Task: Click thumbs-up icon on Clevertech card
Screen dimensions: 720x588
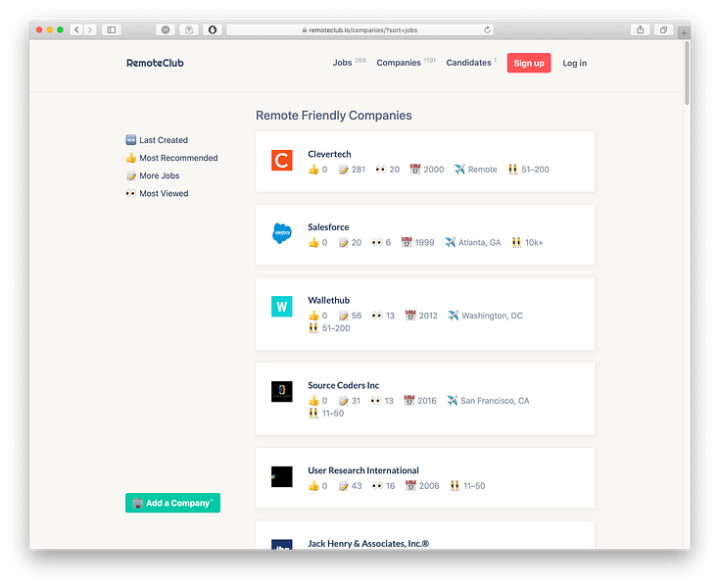Action: click(x=313, y=170)
